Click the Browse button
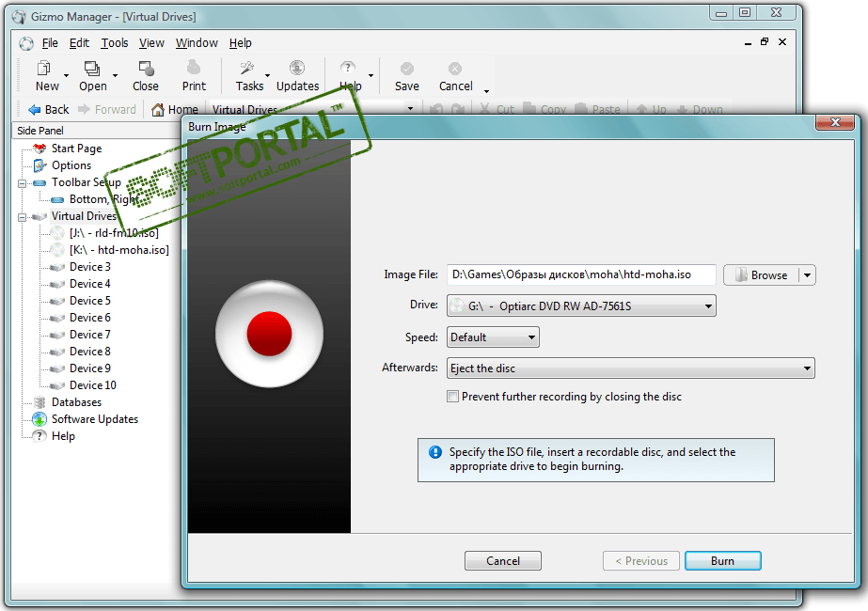Screen dimensions: 868x611 (761, 275)
